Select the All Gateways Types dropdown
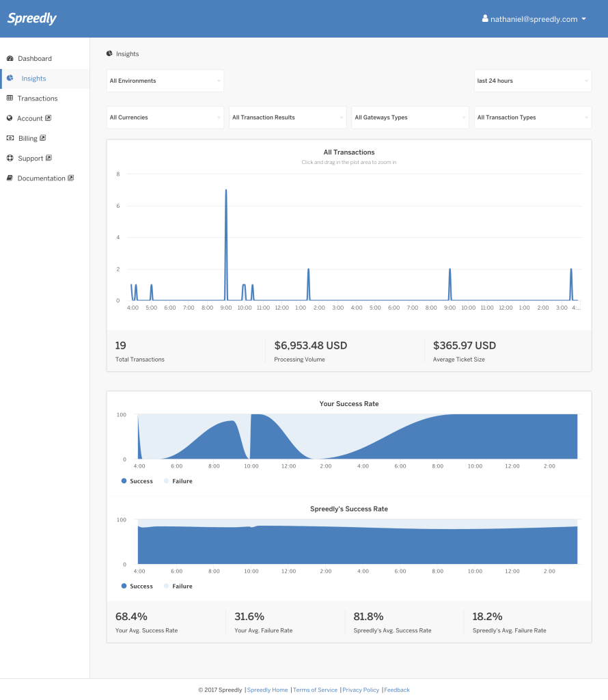The image size is (608, 700). tap(409, 118)
